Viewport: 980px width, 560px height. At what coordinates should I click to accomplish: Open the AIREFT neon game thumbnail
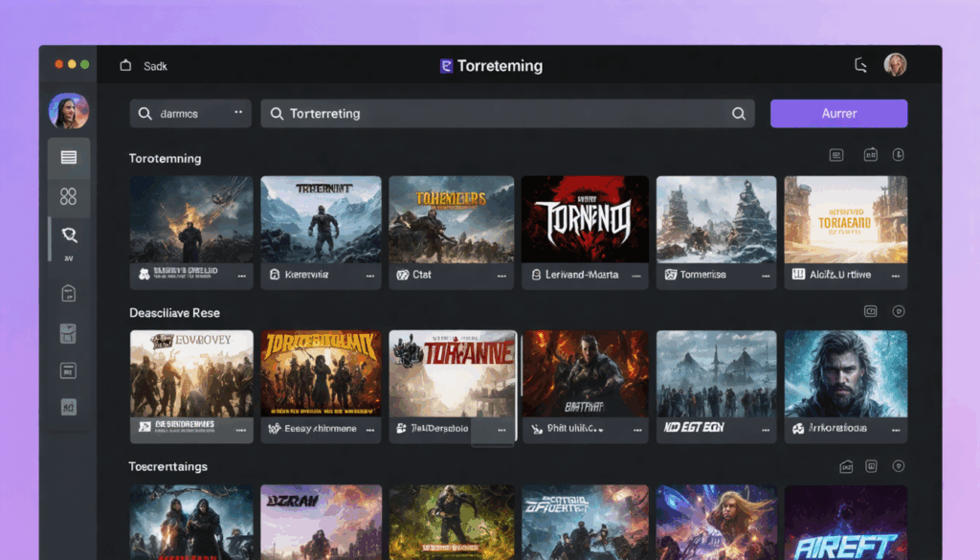click(846, 523)
